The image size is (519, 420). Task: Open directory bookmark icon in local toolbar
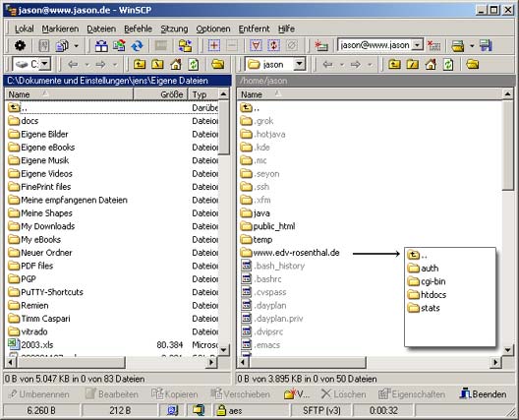(x=218, y=64)
